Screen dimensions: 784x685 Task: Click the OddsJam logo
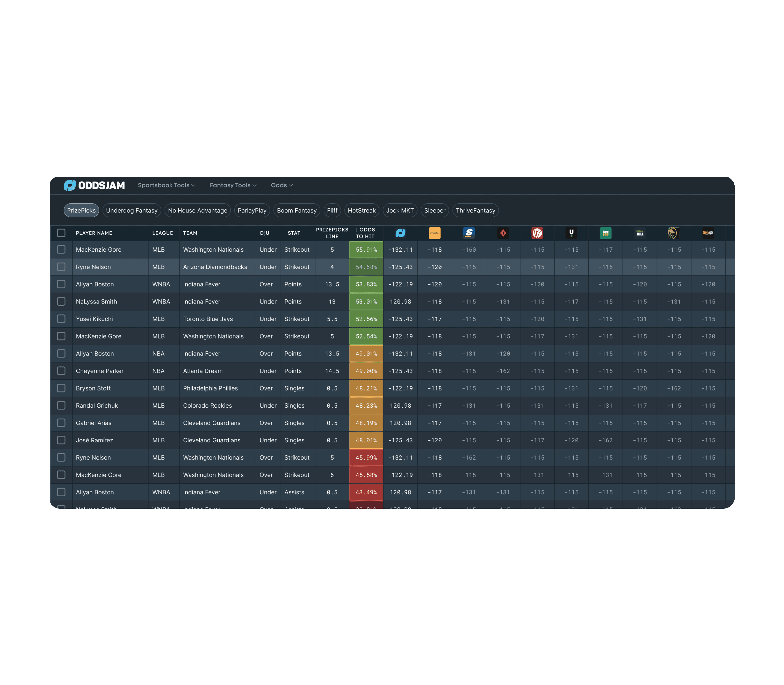pyautogui.click(x=94, y=185)
